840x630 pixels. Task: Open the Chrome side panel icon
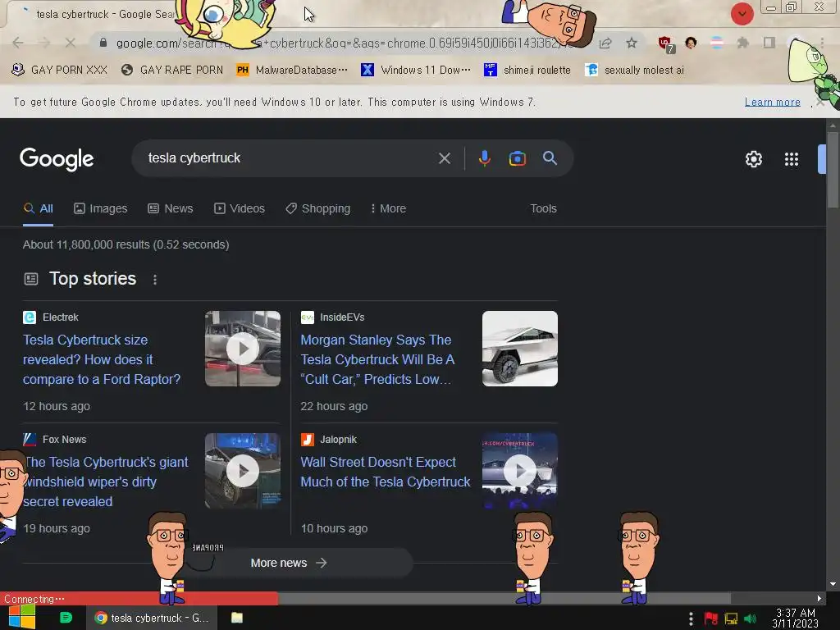pyautogui.click(x=769, y=43)
